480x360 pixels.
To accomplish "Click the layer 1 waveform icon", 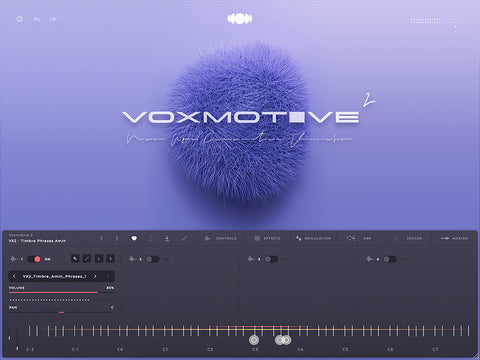I will coord(14,259).
